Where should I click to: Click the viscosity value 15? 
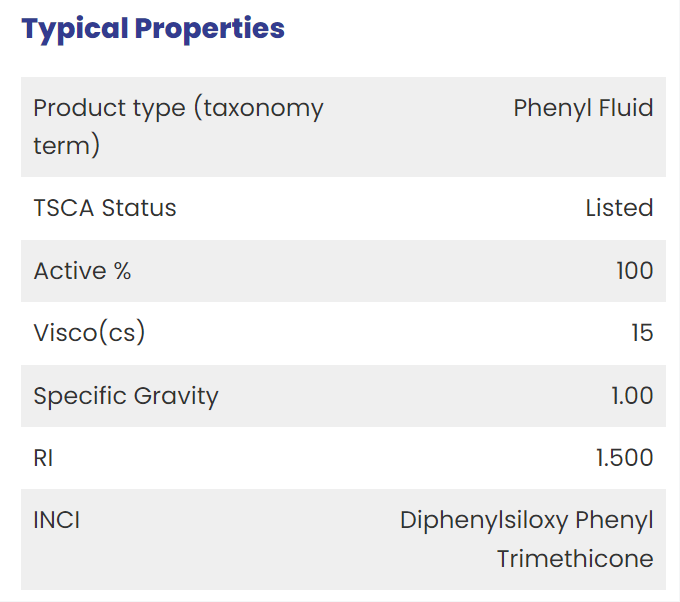click(642, 333)
